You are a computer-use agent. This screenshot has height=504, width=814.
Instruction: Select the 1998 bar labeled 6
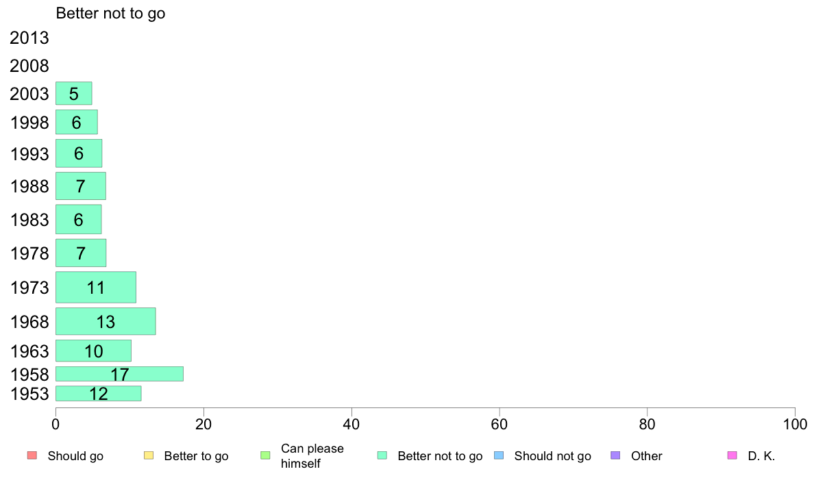(76, 122)
